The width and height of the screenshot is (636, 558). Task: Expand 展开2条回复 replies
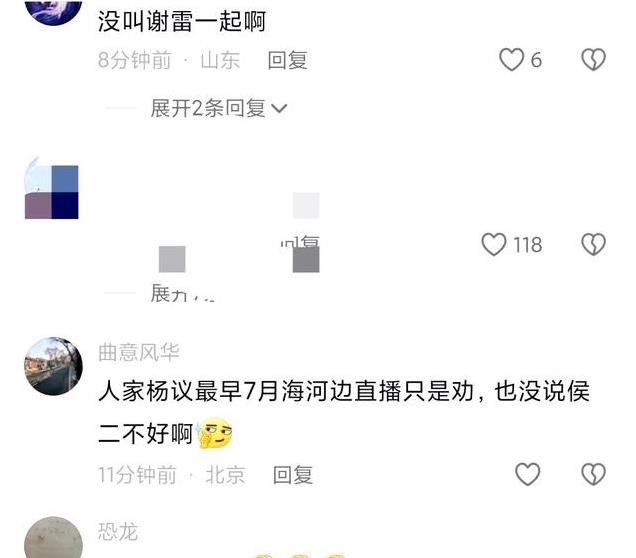coord(219,108)
